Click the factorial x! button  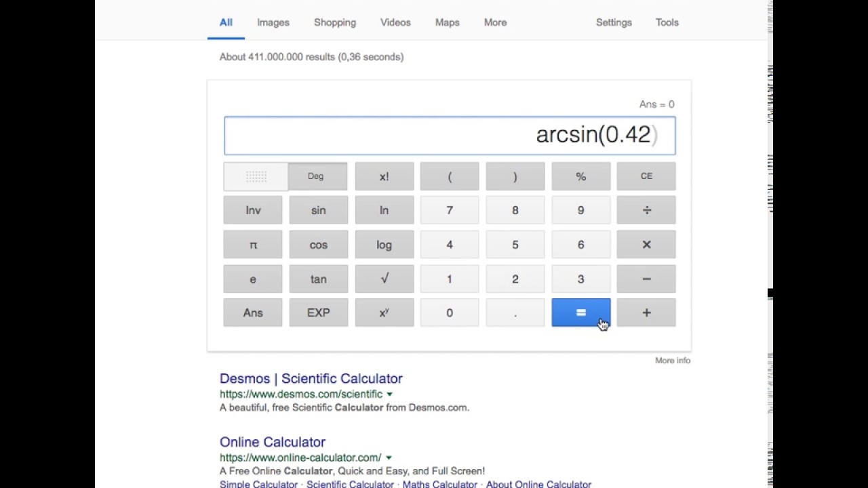(x=384, y=176)
